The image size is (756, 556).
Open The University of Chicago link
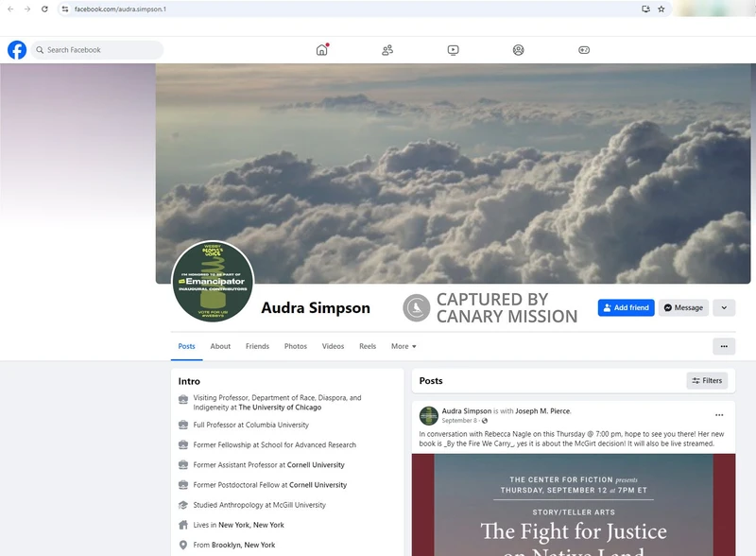click(x=280, y=408)
